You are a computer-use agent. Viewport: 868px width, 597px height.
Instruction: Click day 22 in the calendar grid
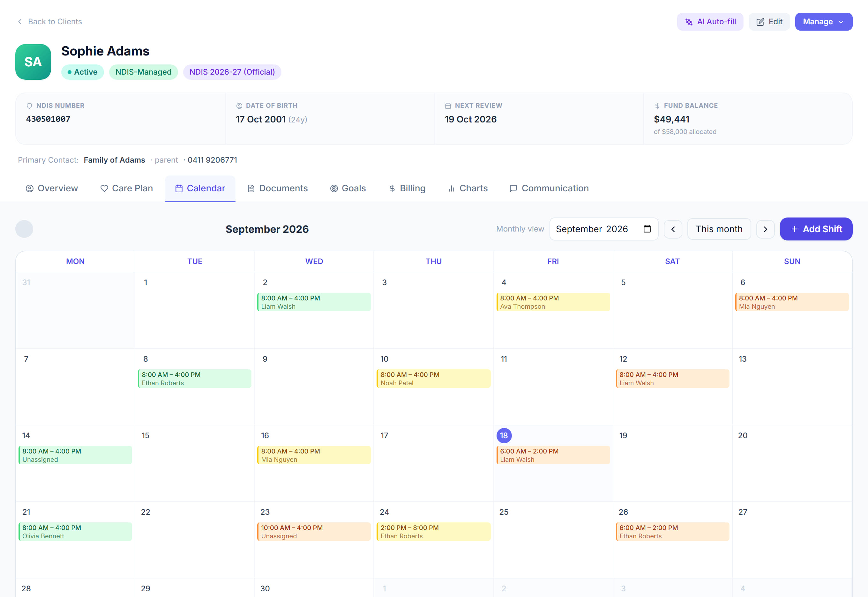(x=146, y=512)
